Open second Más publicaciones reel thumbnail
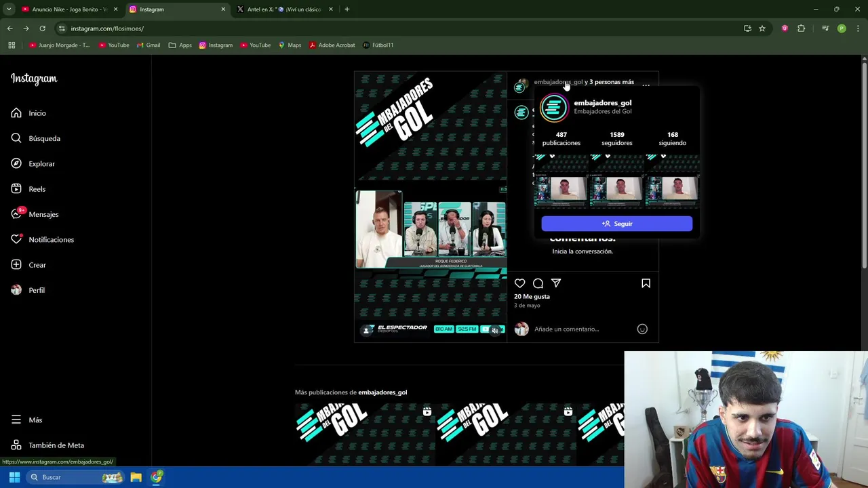868x488 pixels. pyautogui.click(x=505, y=434)
